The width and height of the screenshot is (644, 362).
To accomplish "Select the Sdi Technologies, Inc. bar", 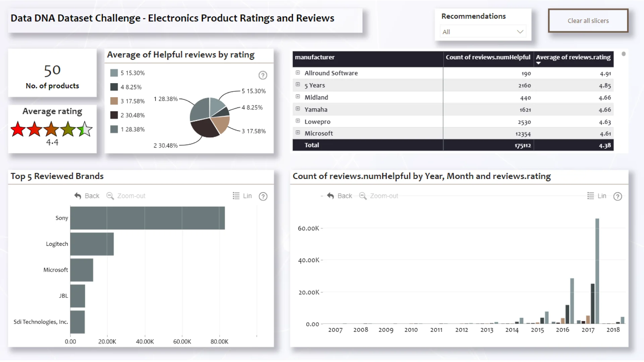I will [x=77, y=322].
